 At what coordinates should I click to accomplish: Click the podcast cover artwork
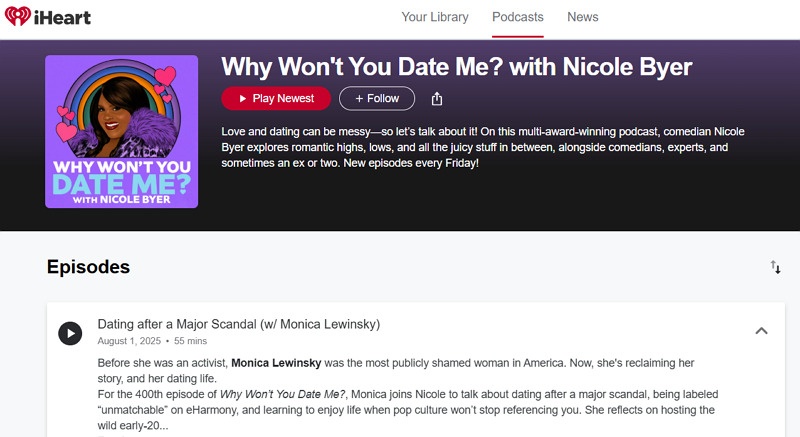point(121,132)
